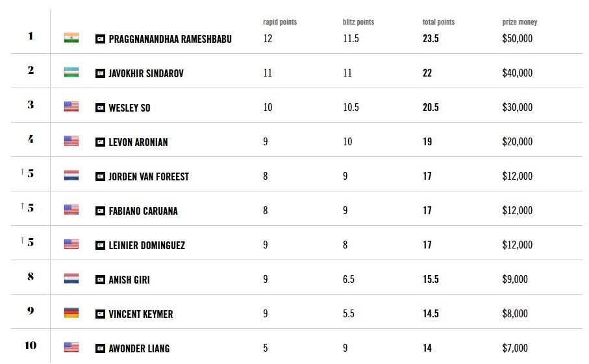
Task: Sort by the blitz points column header
Action: 358,22
